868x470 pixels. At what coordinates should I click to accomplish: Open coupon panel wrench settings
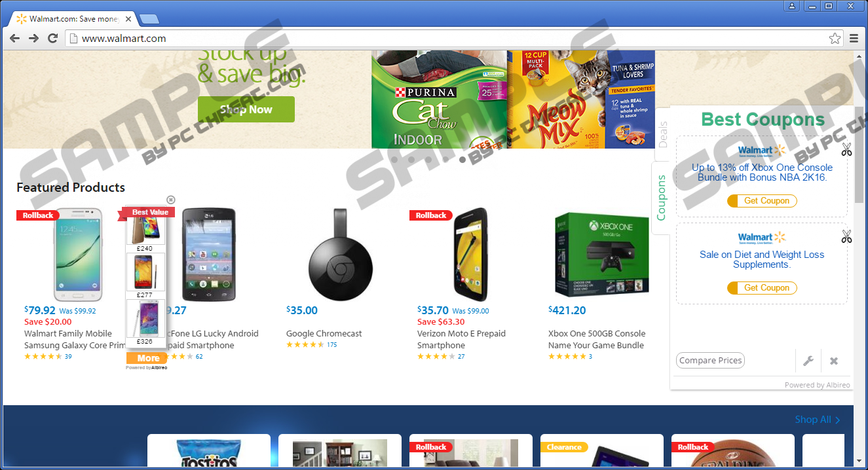pyautogui.click(x=808, y=361)
